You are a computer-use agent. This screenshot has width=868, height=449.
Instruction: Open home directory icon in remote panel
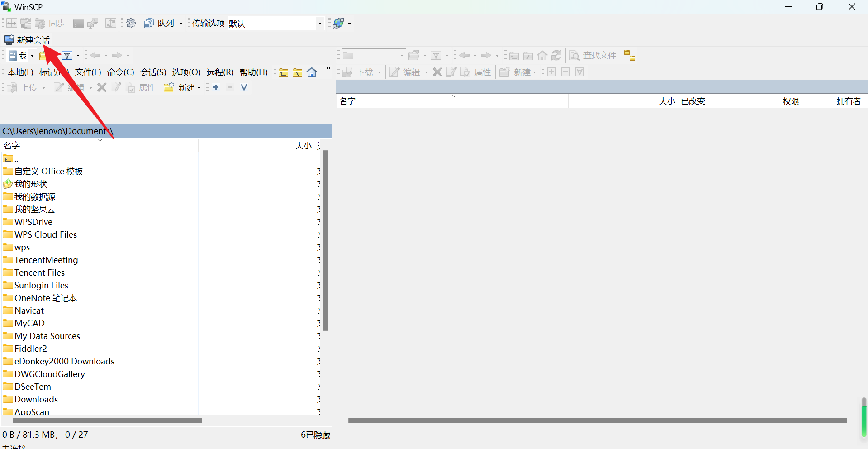click(x=542, y=55)
